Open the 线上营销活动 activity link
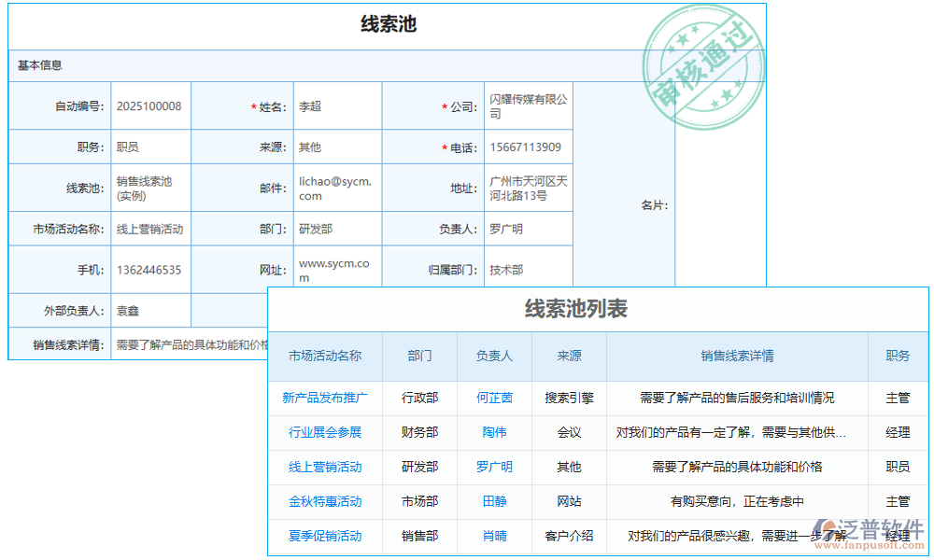The width and height of the screenshot is (934, 560). (324, 468)
